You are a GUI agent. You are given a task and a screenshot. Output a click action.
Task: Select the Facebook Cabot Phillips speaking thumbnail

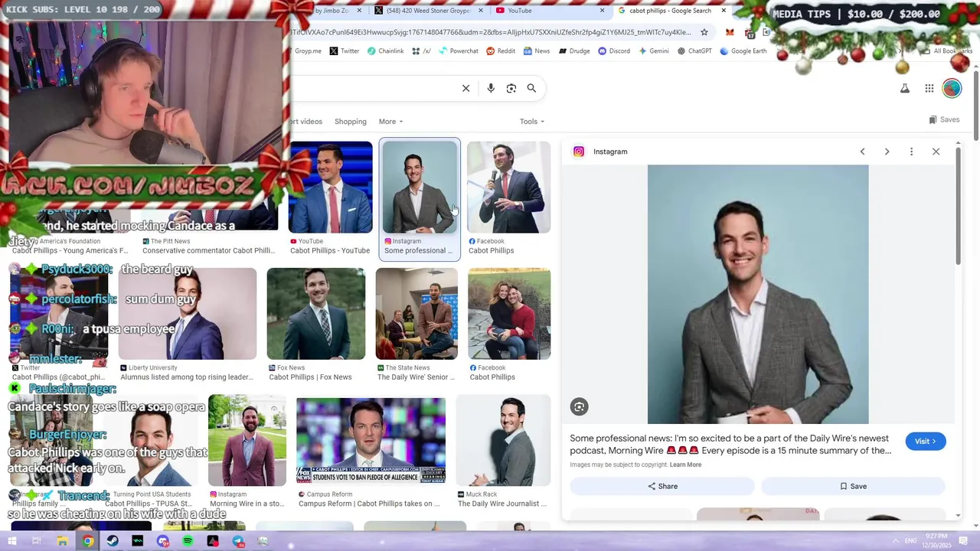[508, 187]
